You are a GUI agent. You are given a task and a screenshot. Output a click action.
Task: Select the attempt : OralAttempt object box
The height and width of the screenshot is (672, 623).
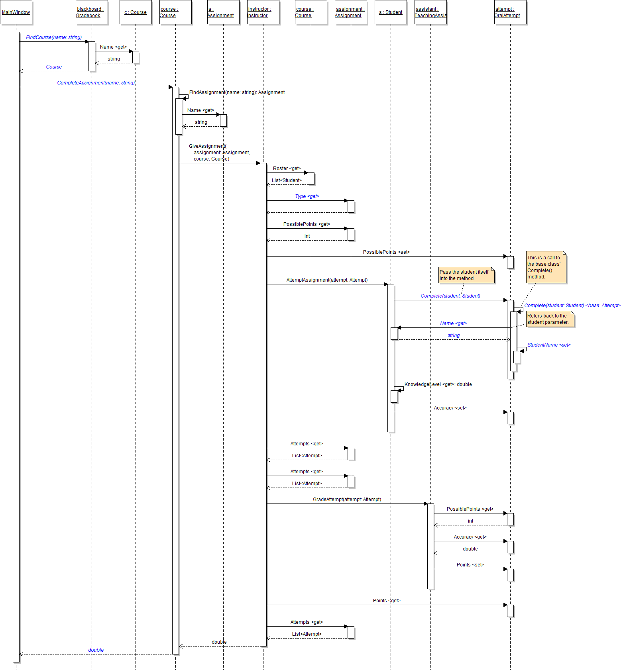tap(510, 12)
